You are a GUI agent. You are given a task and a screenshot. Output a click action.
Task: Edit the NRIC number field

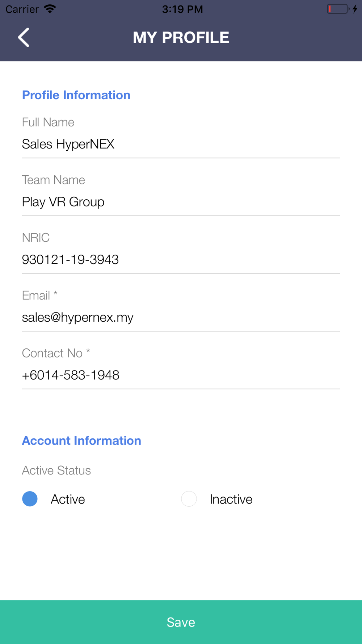click(181, 259)
